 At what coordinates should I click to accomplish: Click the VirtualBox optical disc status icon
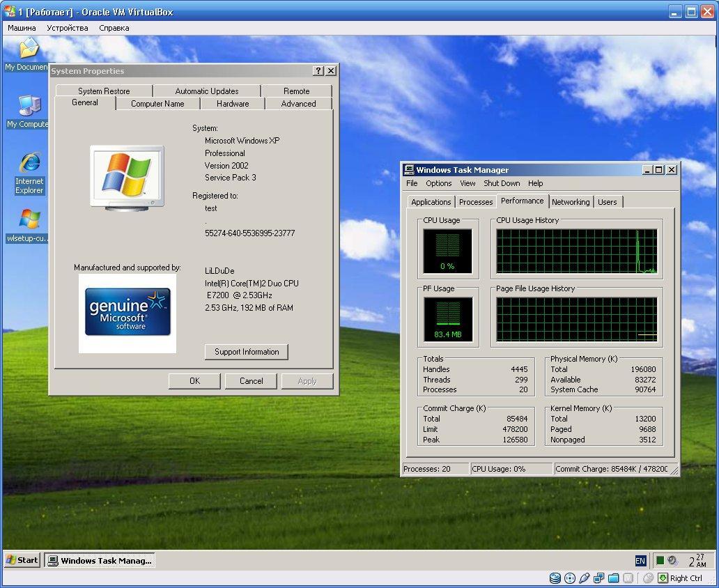tap(570, 578)
